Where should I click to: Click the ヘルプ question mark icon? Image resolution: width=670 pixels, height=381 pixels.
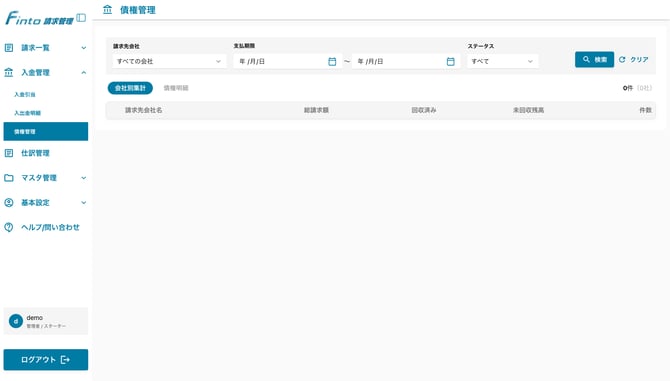[9, 227]
